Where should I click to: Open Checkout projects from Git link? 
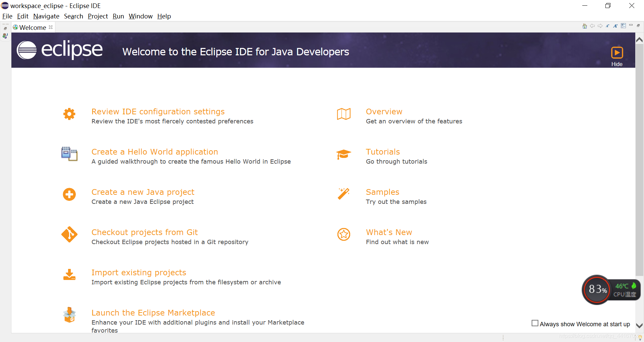pos(145,232)
